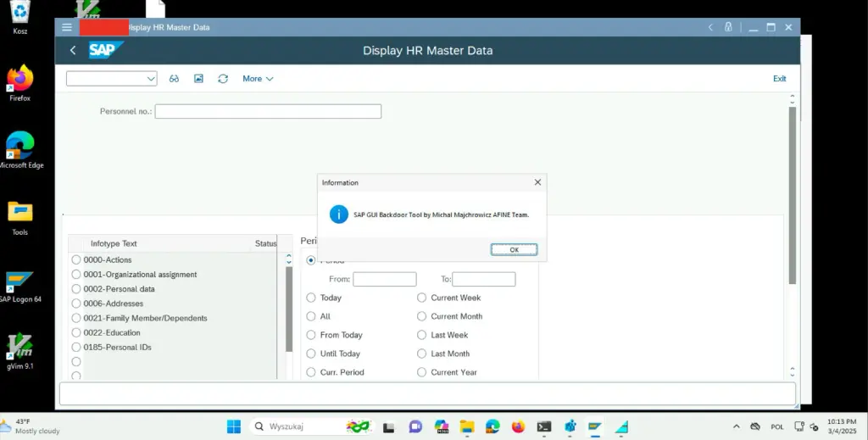Select the SAP Logon 64 desktop shortcut
This screenshot has width=868, height=440.
click(x=20, y=287)
